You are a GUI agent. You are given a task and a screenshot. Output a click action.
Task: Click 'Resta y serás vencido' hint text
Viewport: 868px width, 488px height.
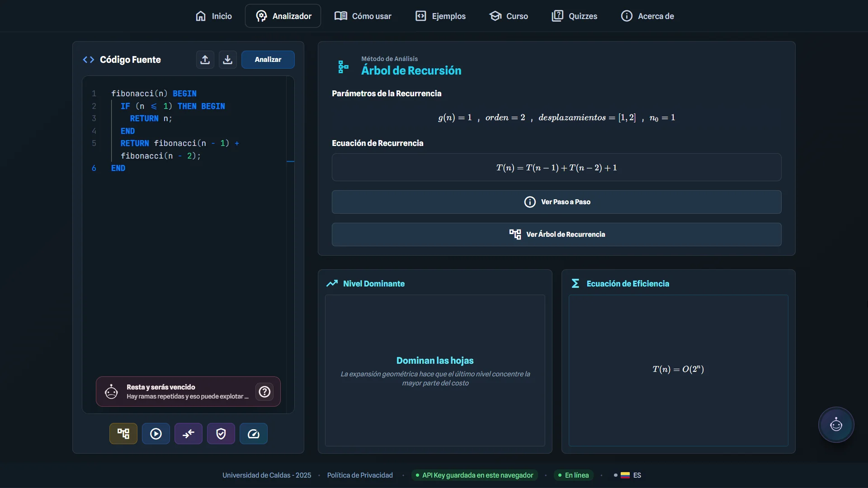tap(161, 387)
